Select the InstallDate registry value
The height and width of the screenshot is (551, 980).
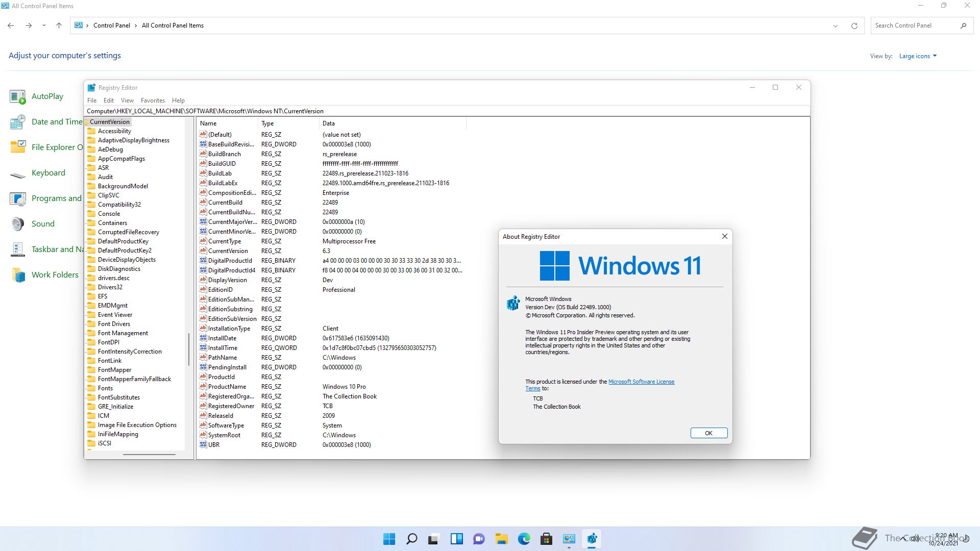click(x=222, y=338)
